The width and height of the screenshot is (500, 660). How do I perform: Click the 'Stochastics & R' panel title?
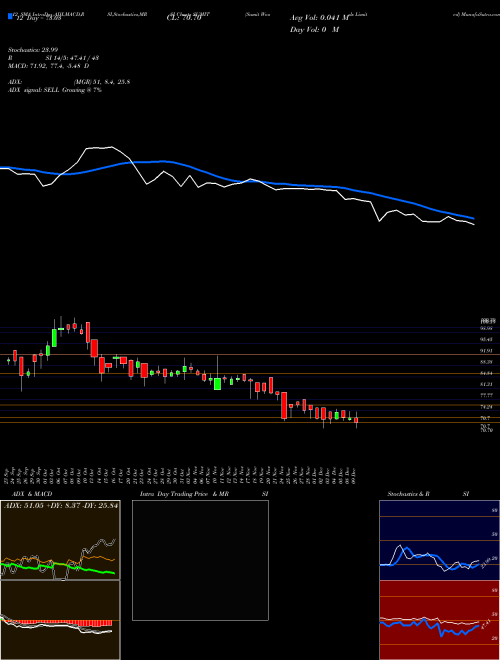pyautogui.click(x=408, y=494)
